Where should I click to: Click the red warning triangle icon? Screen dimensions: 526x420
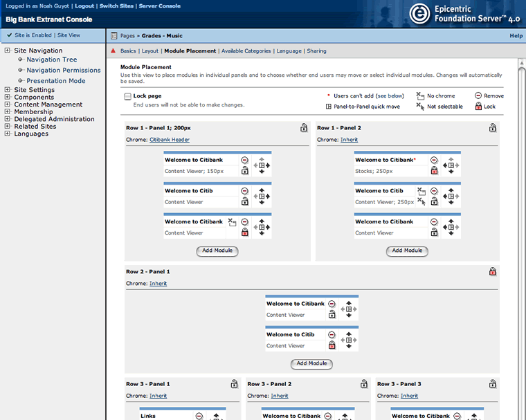pos(113,51)
